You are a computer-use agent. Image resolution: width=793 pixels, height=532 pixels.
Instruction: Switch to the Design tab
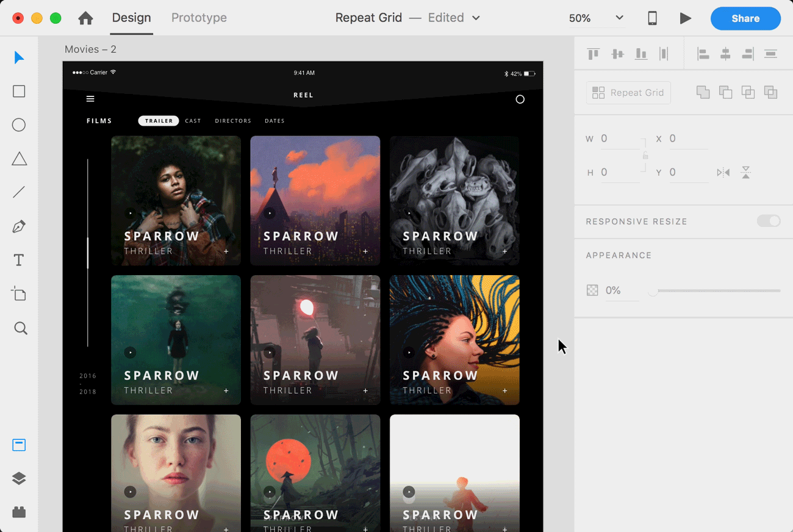(x=131, y=18)
